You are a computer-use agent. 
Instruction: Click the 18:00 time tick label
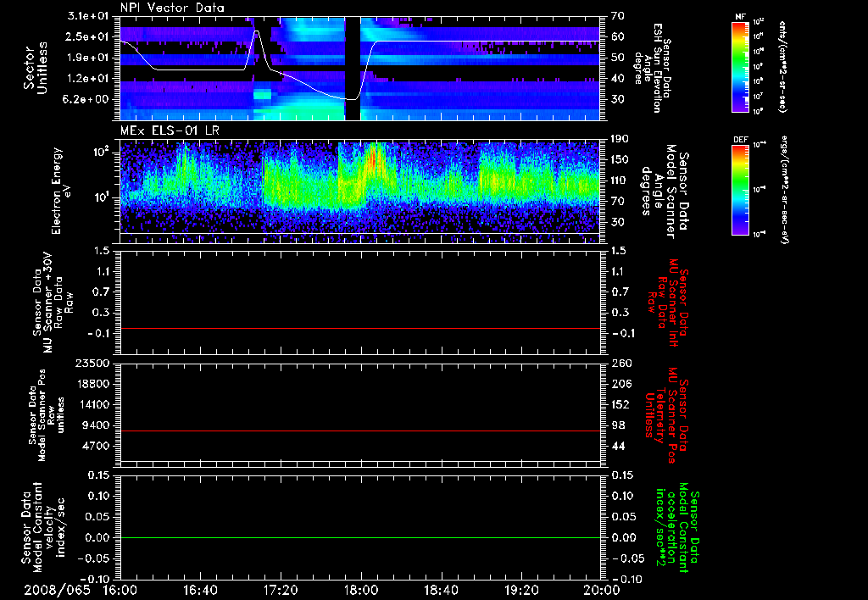pyautogui.click(x=361, y=590)
